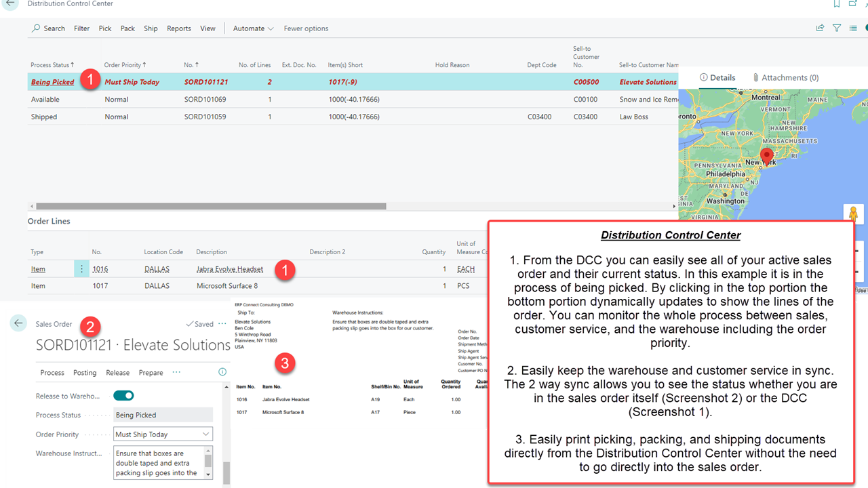868x488 pixels.
Task: Go back from Sales Order page
Action: click(x=18, y=323)
